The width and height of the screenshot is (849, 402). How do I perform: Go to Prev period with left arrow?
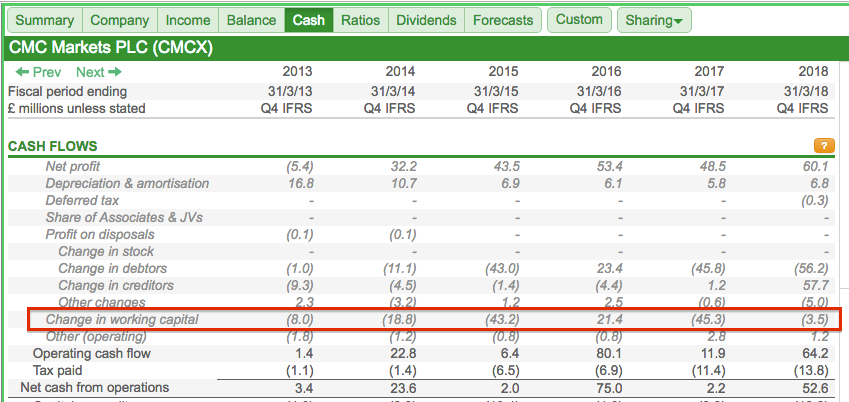coord(38,72)
